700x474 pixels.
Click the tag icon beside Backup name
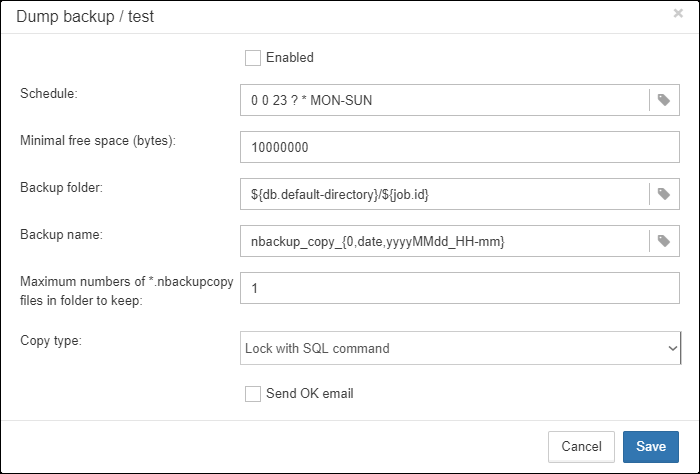pos(664,241)
